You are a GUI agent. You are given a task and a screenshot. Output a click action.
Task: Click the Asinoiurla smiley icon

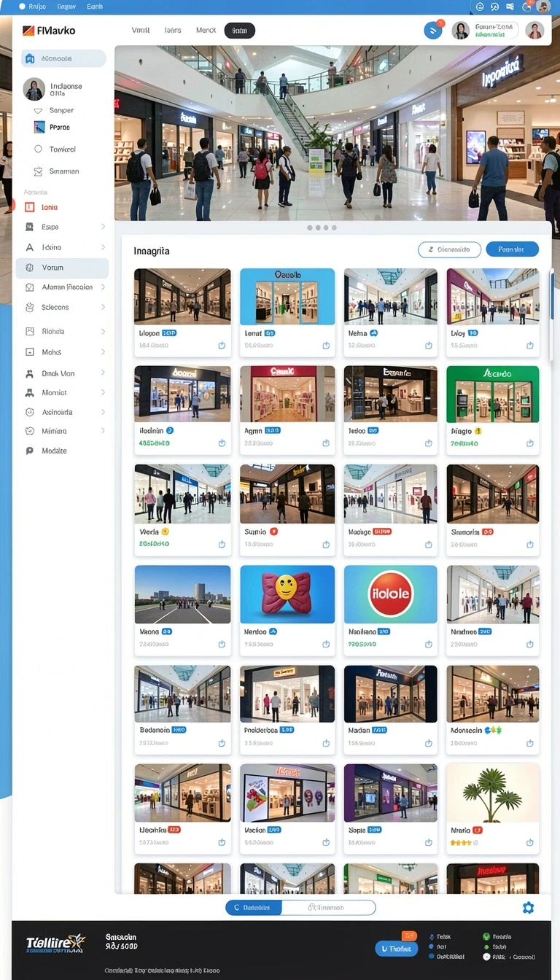point(30,412)
